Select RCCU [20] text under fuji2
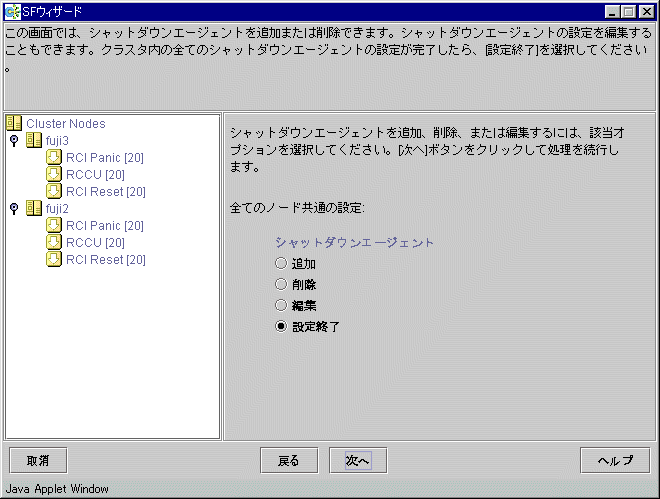660x499 pixels. point(95,242)
